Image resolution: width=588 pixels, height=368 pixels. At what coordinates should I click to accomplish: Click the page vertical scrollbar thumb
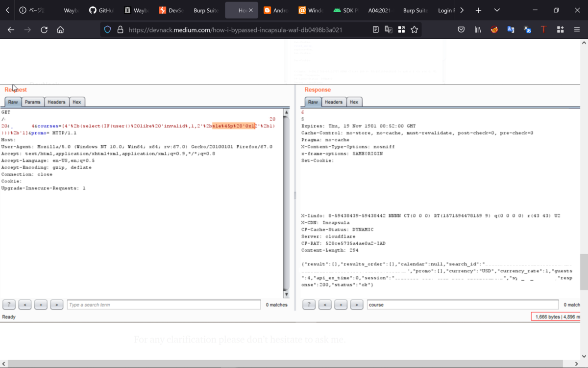point(584,272)
